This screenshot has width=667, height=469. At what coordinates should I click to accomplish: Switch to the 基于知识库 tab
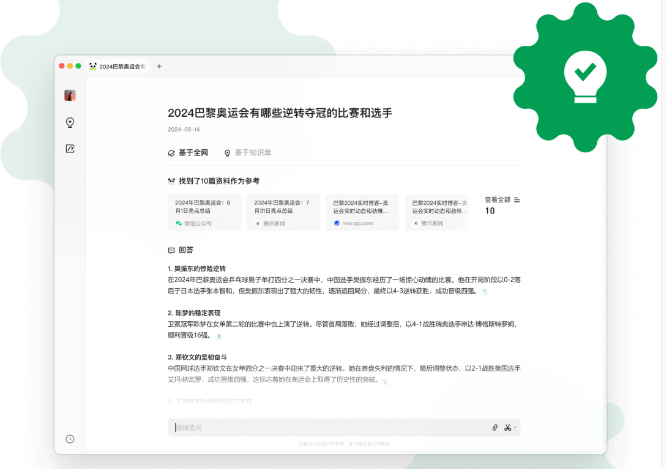coord(248,153)
